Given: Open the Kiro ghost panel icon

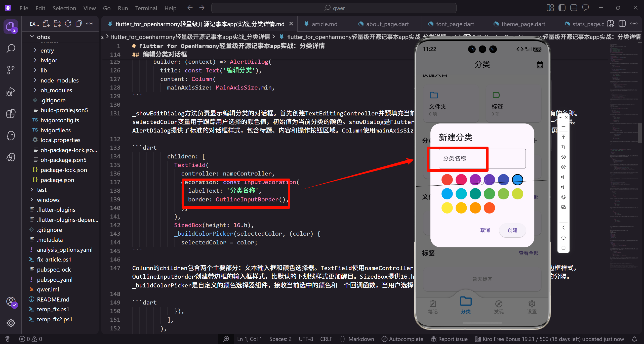Looking at the screenshot, I should pyautogui.click(x=11, y=136).
